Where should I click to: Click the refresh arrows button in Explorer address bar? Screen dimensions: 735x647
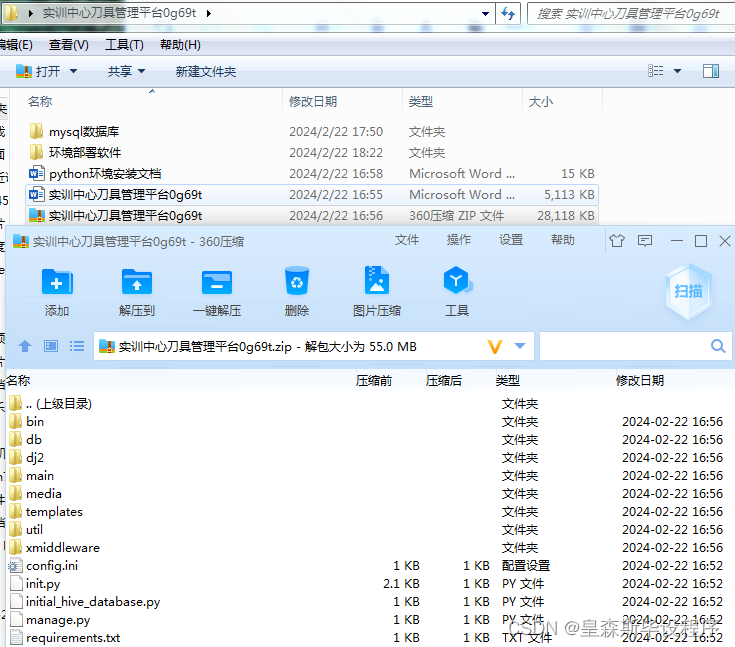[508, 14]
